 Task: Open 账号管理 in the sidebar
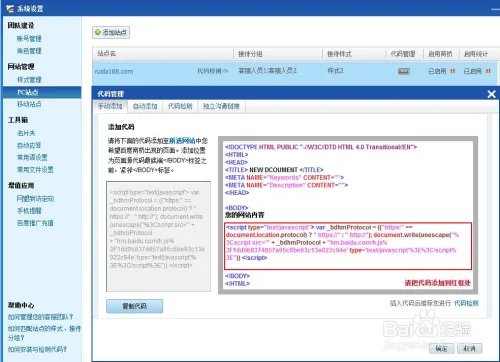tap(29, 39)
